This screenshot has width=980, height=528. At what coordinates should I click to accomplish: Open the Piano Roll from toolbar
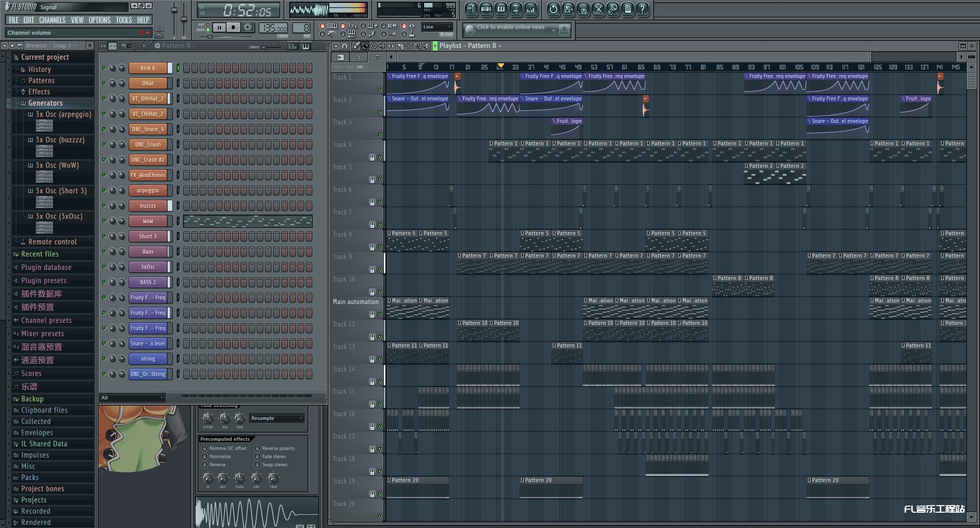click(x=501, y=9)
